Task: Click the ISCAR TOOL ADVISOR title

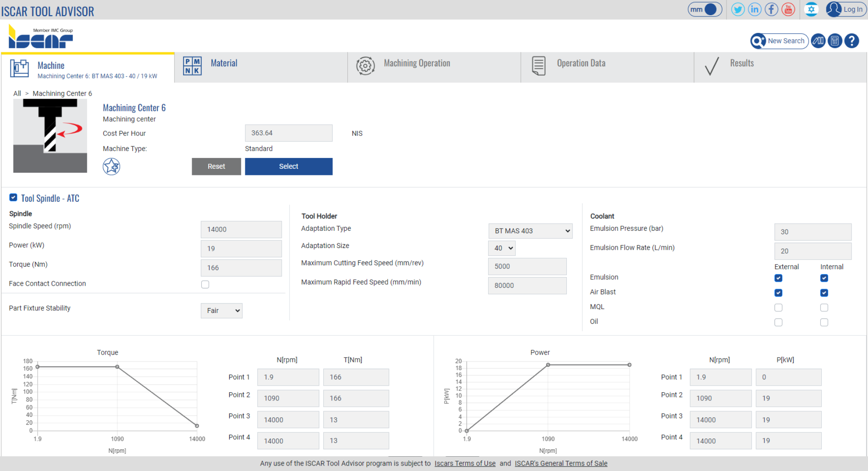Action: click(x=48, y=11)
